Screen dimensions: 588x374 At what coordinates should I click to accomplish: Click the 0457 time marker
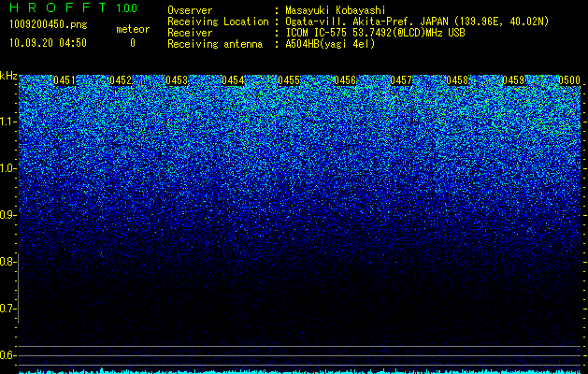click(401, 80)
